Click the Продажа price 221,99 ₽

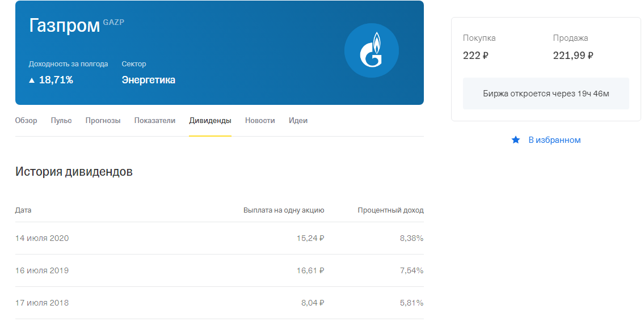[573, 56]
